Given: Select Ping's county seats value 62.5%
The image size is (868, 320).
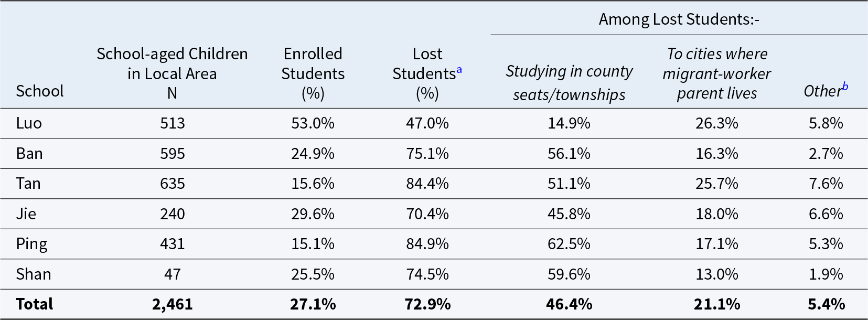Looking at the screenshot, I should [x=569, y=244].
